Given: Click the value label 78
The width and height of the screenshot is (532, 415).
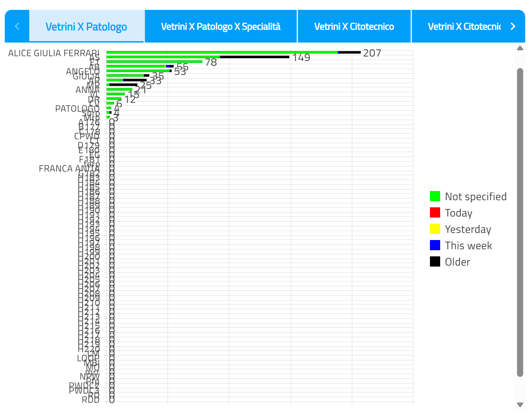Looking at the screenshot, I should pos(211,62).
